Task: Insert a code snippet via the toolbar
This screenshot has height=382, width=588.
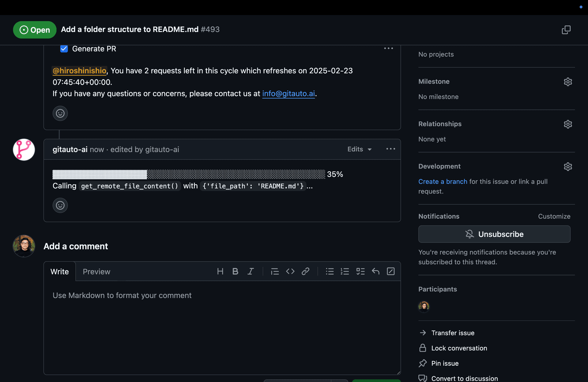Action: (290, 271)
